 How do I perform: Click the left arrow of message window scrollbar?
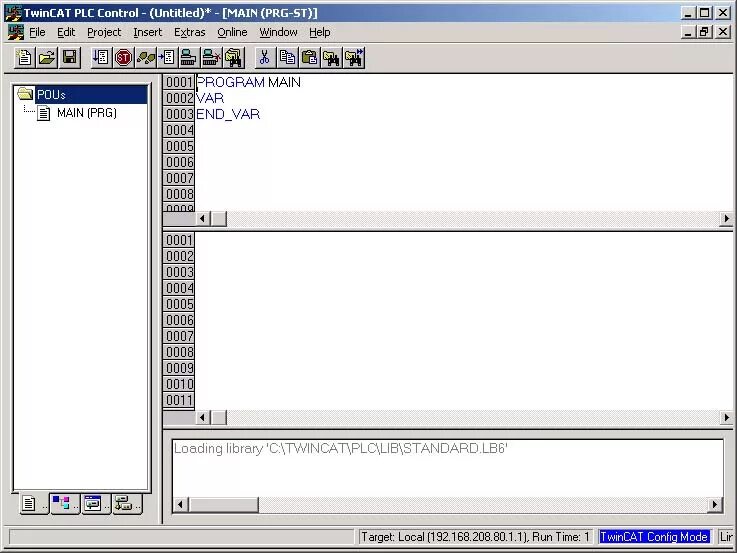click(x=180, y=505)
